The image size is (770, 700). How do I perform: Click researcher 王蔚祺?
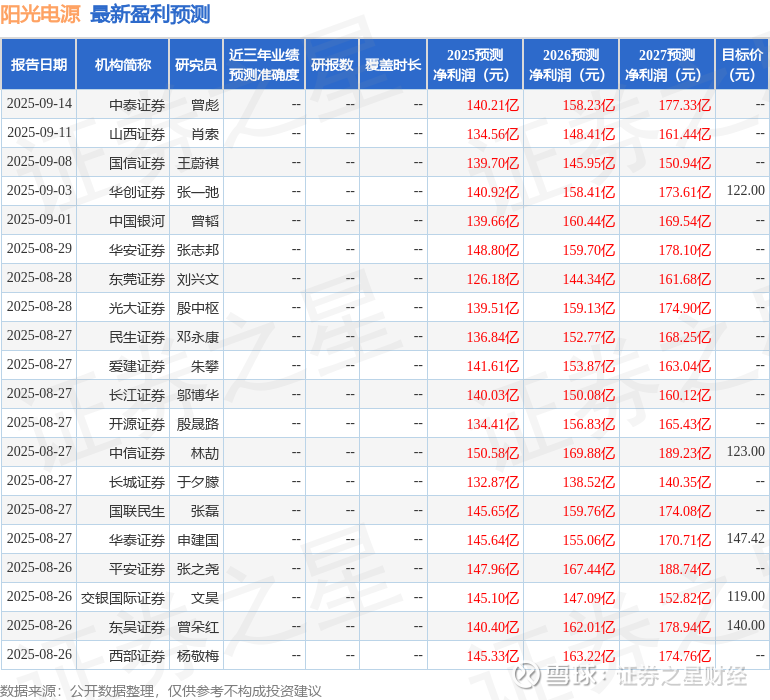[x=198, y=163]
